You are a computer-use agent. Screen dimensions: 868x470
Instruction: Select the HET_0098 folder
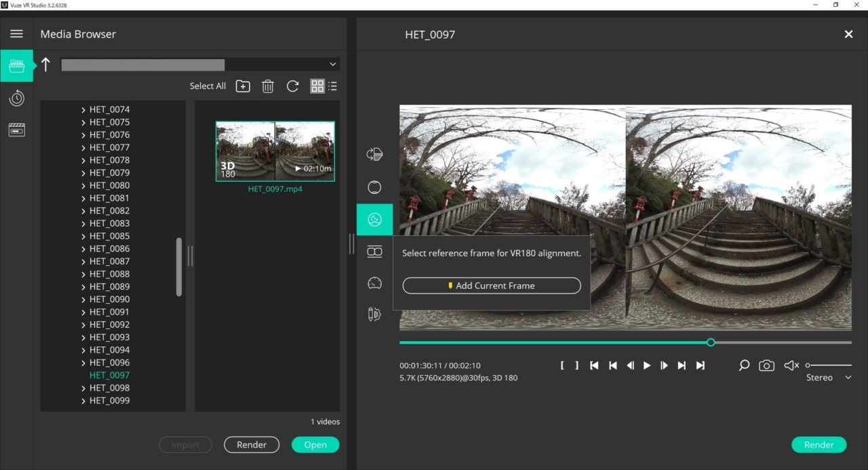pos(109,388)
